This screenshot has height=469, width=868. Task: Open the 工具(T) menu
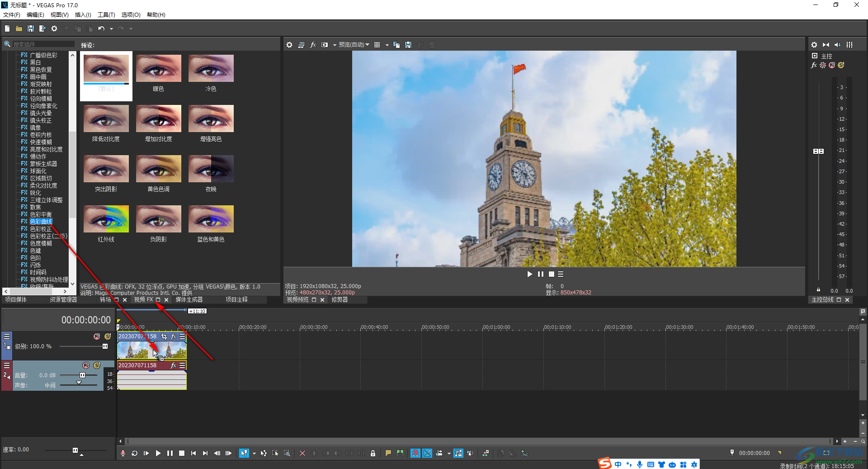click(x=106, y=15)
